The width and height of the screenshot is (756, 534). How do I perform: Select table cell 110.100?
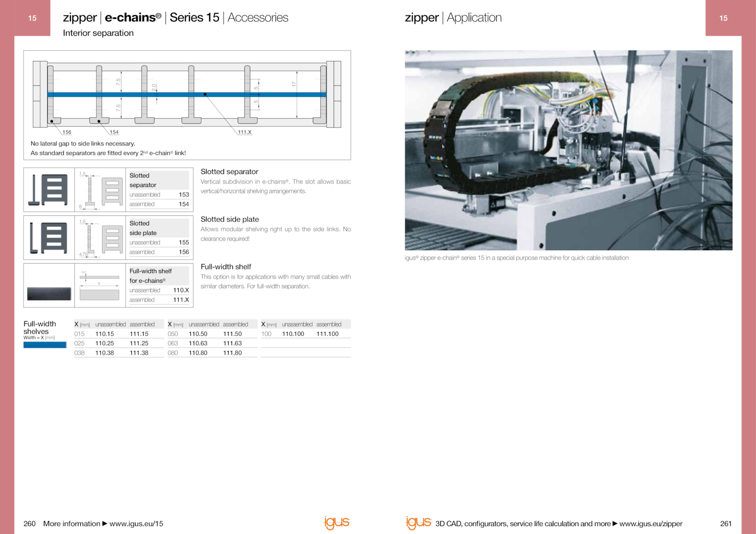click(x=293, y=334)
